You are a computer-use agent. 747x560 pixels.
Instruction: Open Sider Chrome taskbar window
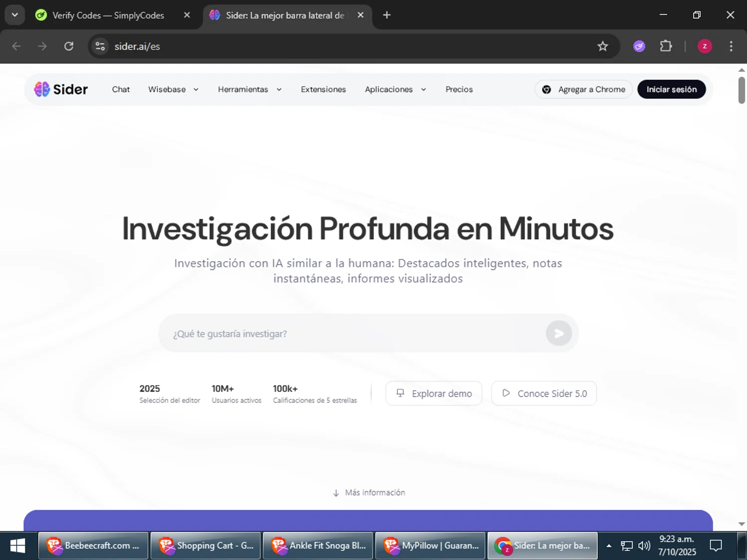(542, 546)
